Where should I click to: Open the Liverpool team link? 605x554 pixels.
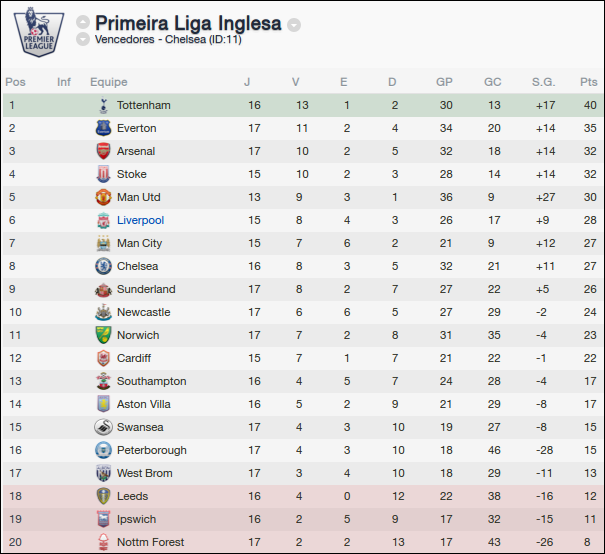coord(140,220)
